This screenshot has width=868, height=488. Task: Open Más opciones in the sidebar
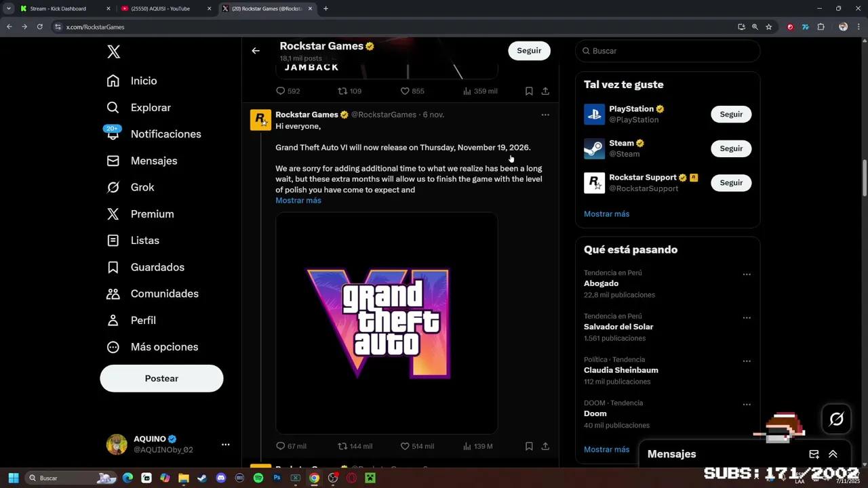click(x=153, y=347)
